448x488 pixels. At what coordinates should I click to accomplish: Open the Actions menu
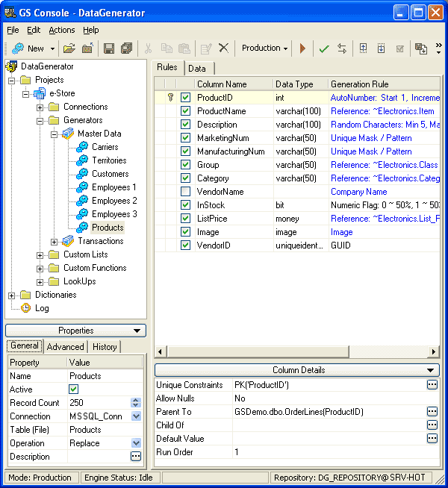pyautogui.click(x=62, y=30)
